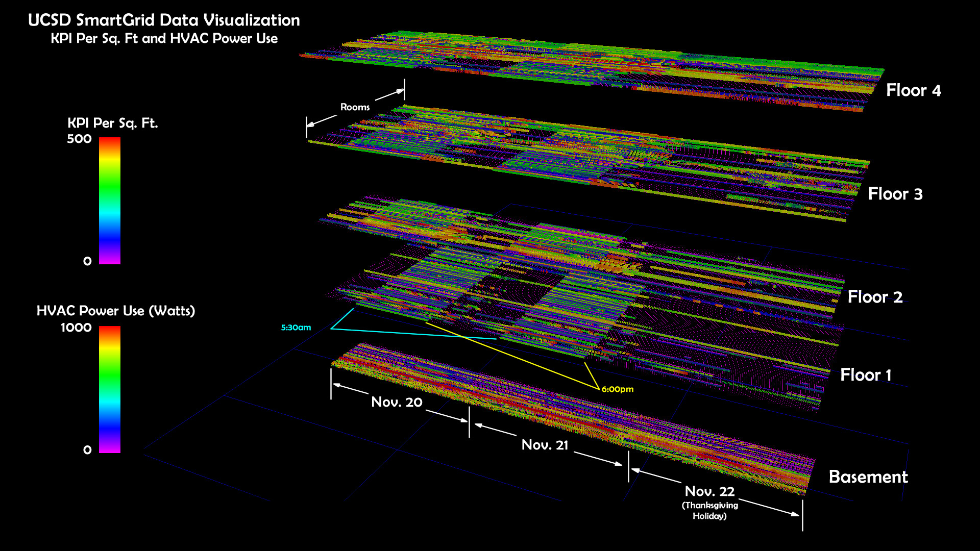
Task: Click the KPI Per Sq. Ft. legend heading
Action: point(113,123)
